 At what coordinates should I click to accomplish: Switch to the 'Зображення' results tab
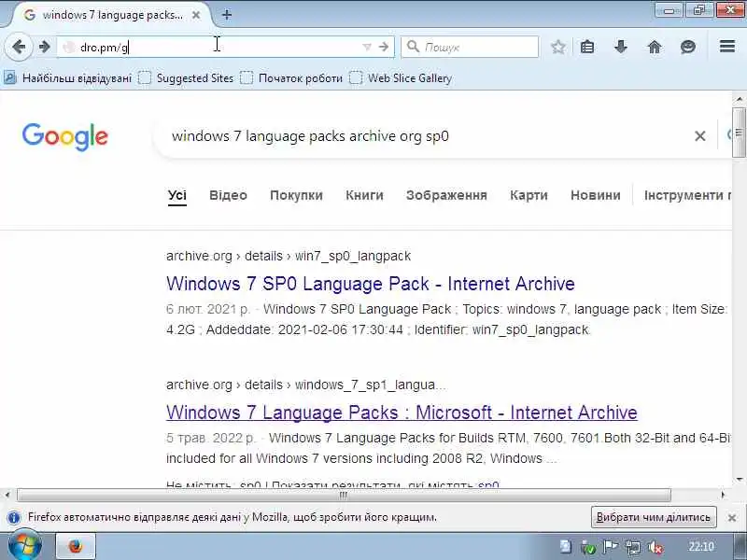pyautogui.click(x=446, y=195)
